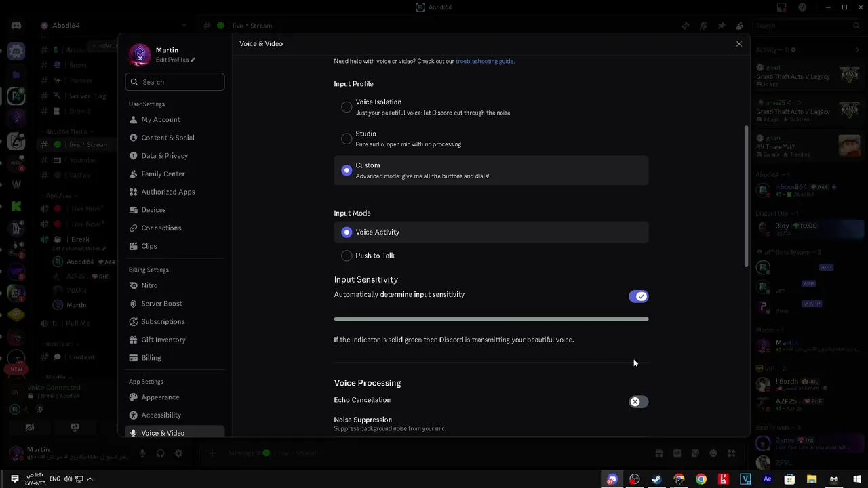This screenshot has width=868, height=488.
Task: Click the settings Search input field
Action: tap(175, 82)
